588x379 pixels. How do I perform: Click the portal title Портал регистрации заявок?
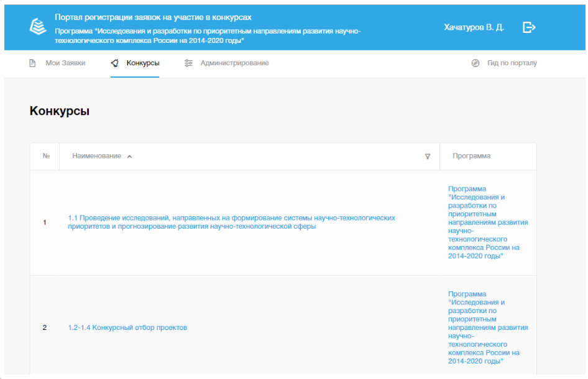coord(153,17)
